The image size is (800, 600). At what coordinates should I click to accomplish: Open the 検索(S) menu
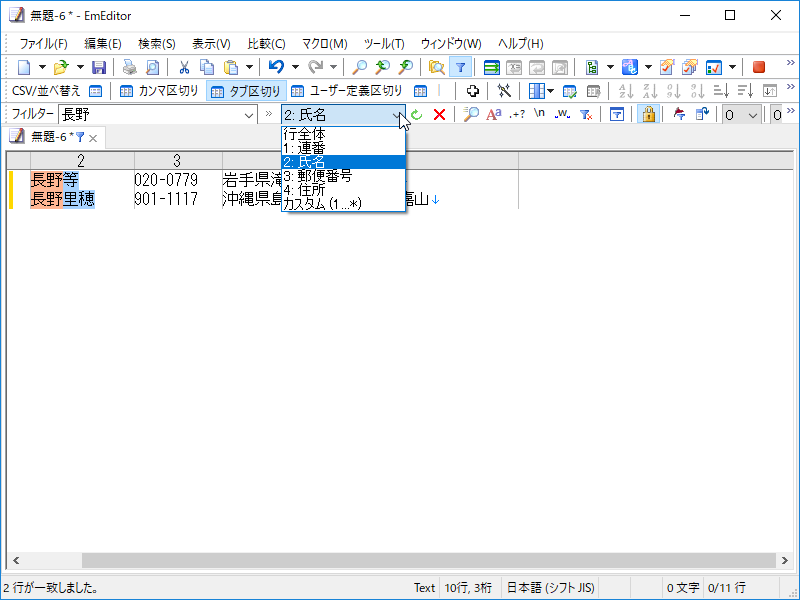coord(157,44)
